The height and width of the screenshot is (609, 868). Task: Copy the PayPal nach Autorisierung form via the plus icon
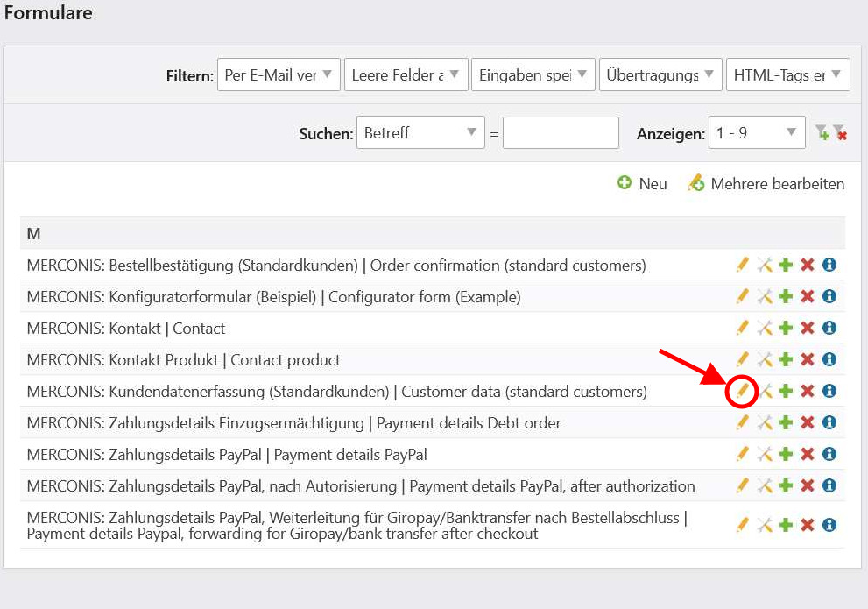click(786, 485)
